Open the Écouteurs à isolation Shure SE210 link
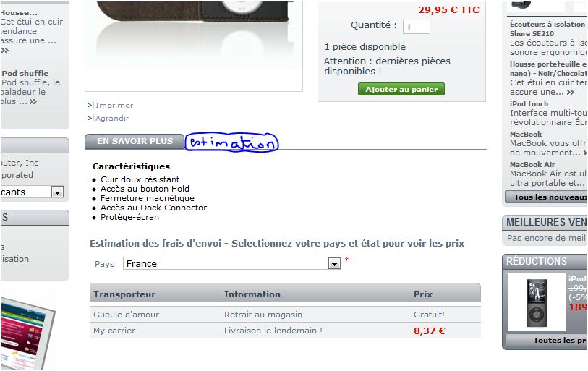588x371 pixels. [x=547, y=29]
